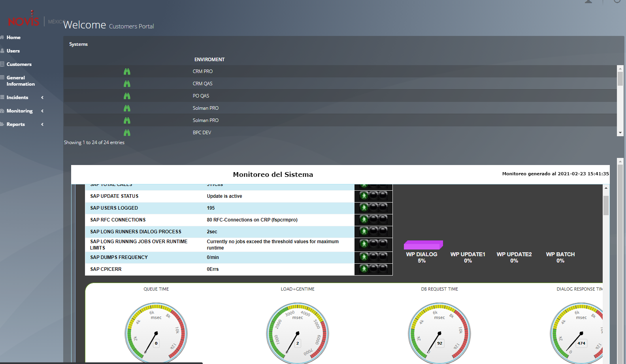Click the ENVIROMENT column header

209,60
